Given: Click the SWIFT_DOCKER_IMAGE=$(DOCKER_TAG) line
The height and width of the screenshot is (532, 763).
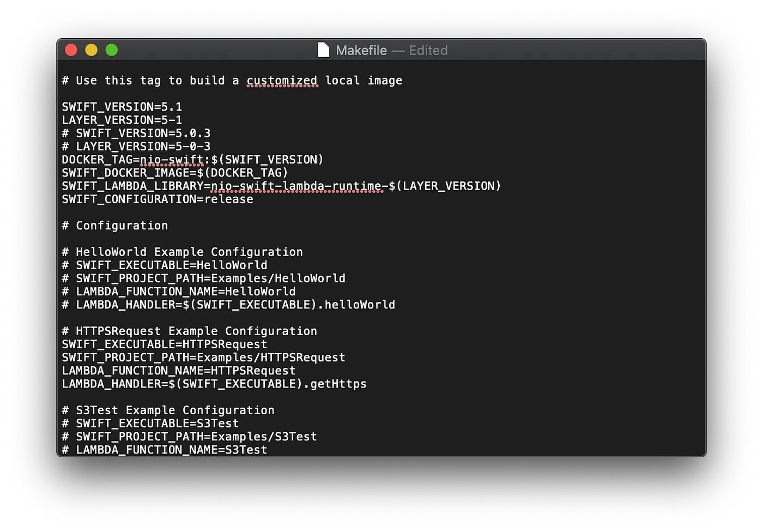Looking at the screenshot, I should pyautogui.click(x=175, y=173).
